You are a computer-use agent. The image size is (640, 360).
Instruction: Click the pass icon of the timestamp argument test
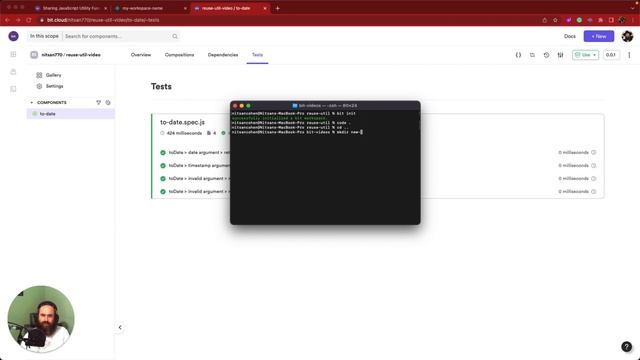click(163, 166)
